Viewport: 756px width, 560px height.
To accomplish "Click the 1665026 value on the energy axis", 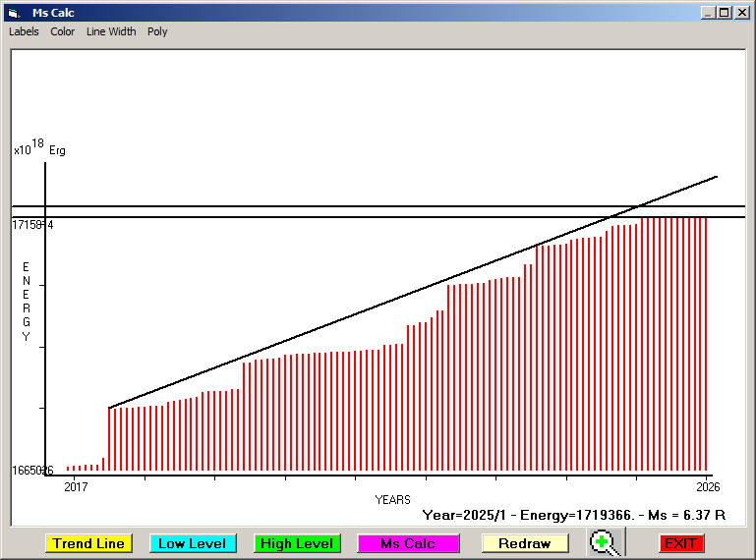I will click(x=32, y=471).
